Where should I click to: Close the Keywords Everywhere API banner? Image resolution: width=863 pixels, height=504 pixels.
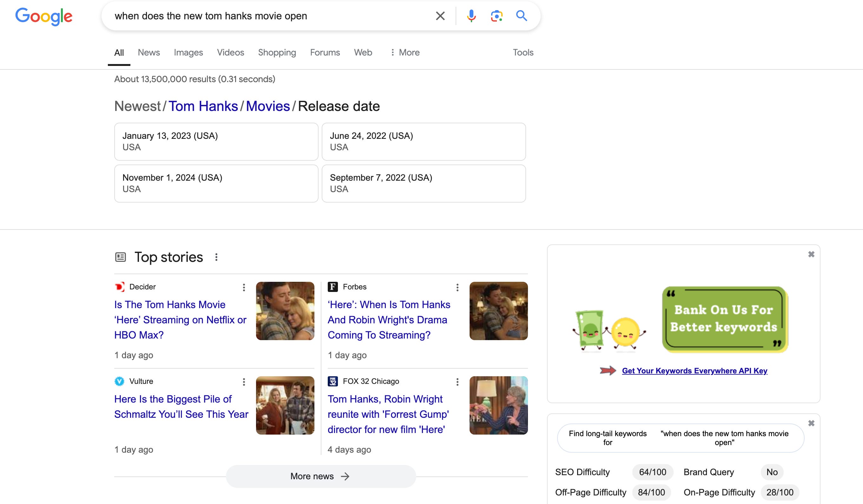pos(811,254)
